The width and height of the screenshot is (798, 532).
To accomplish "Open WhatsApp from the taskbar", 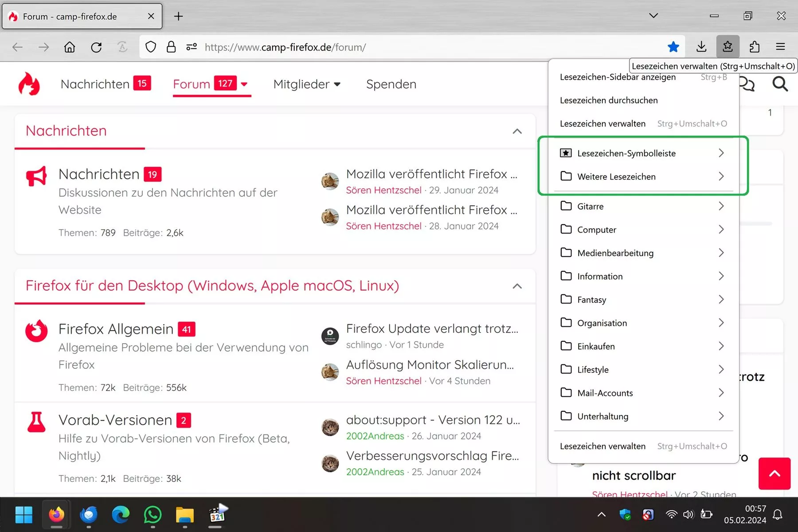I will click(x=153, y=515).
